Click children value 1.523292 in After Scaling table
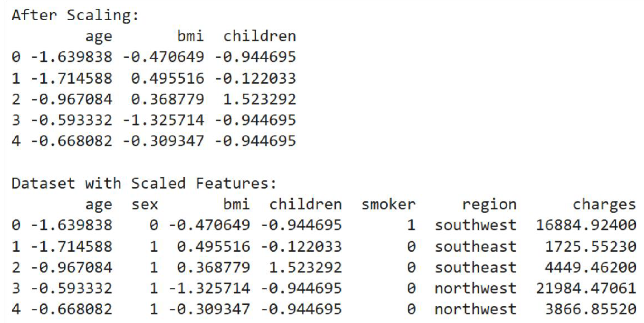The width and height of the screenshot is (644, 323). [259, 99]
